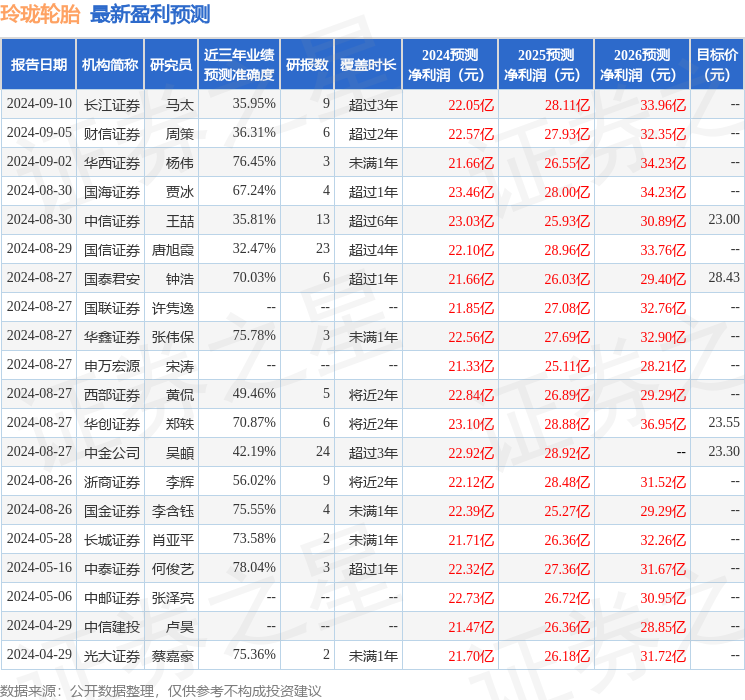
Task: Click 2026 profit forecast 36.95亿
Action: pyautogui.click(x=663, y=424)
